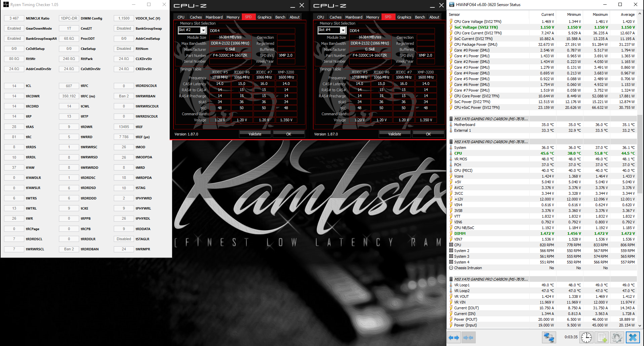Click the BankGroupSwap Disabled field

(x=124, y=29)
